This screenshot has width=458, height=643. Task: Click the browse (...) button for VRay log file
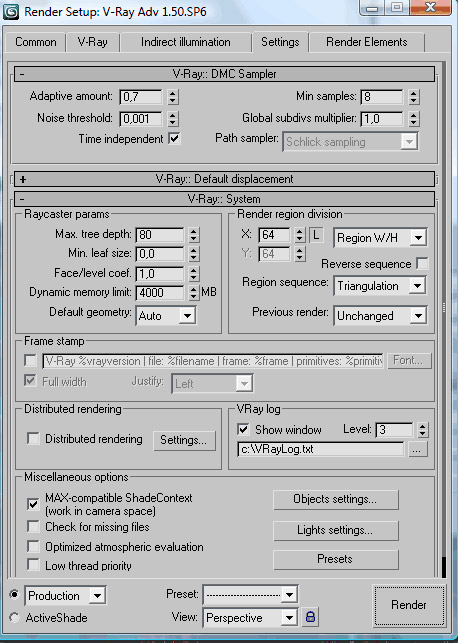416,450
